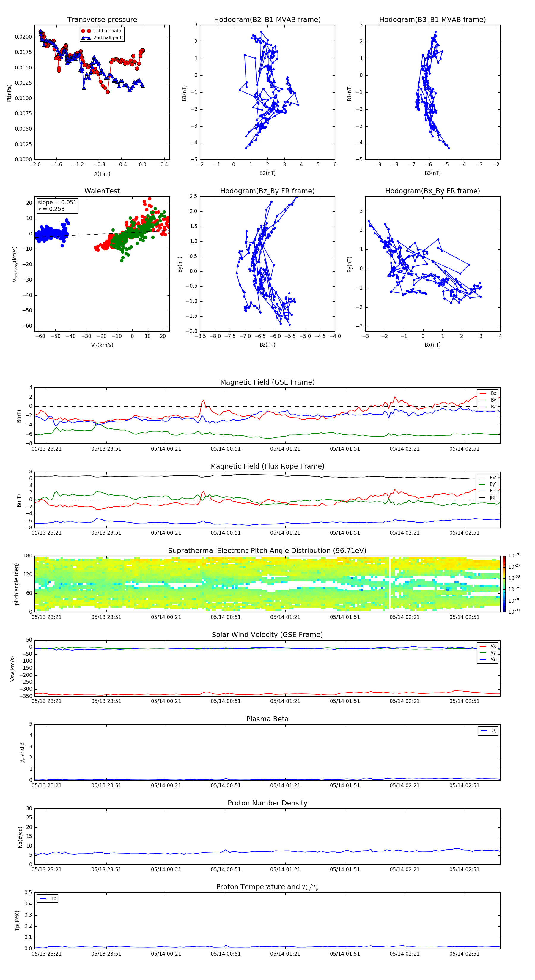Click the 'Solar Wind Velocity (GSE Frame)' title
The height and width of the screenshot is (980, 535).
(x=267, y=635)
